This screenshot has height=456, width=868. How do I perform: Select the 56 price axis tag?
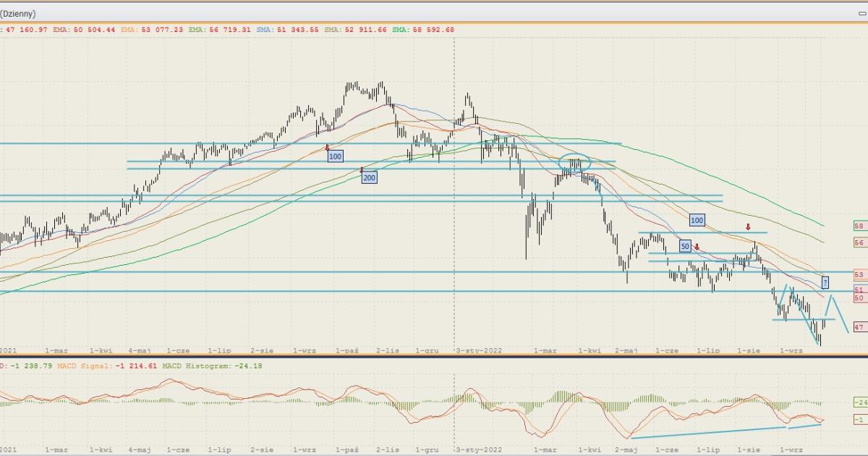click(x=859, y=243)
